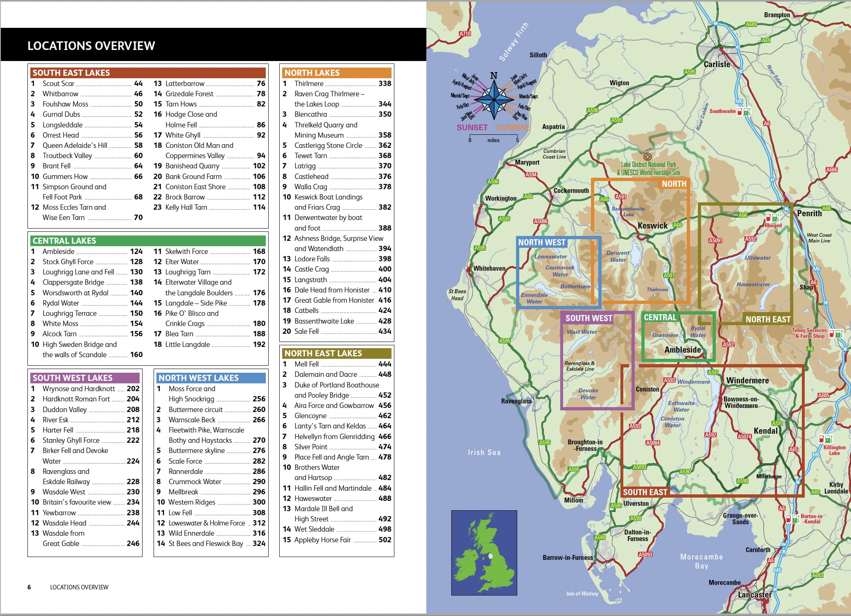Click the UK and Ireland inset map
851x616 pixels.
484,553
